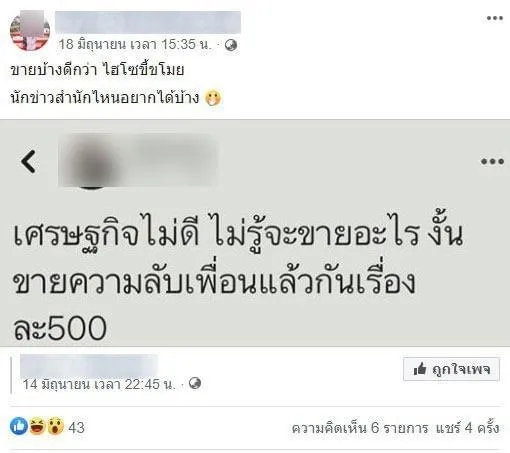Click the globe icon beside 22:45
510x453 pixels.
[195, 383]
